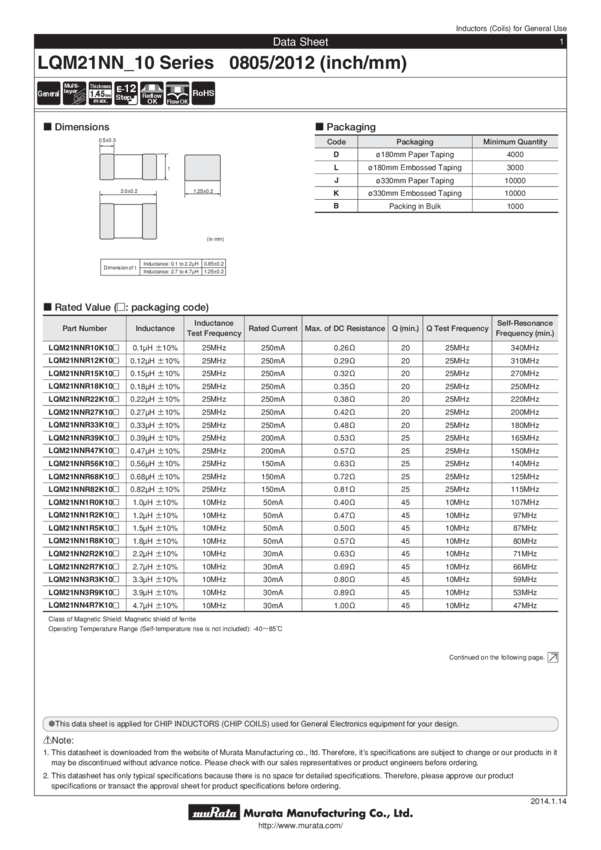
Task: Select part number LQM21NNR10K10
Action: (83, 347)
